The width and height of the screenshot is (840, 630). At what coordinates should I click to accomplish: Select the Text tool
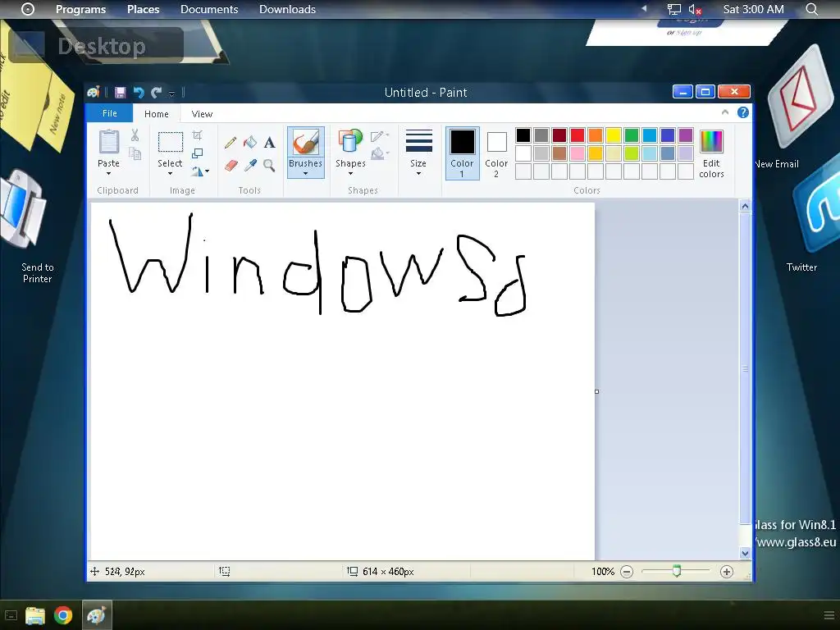[269, 143]
